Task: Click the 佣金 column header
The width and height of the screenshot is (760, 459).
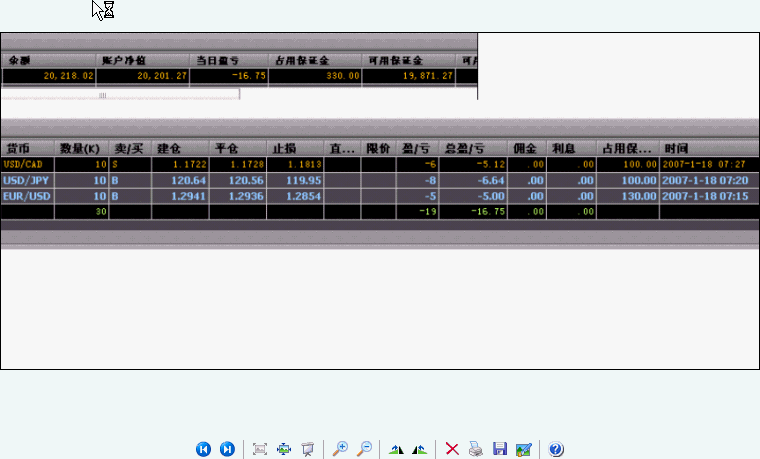Action: click(525, 148)
